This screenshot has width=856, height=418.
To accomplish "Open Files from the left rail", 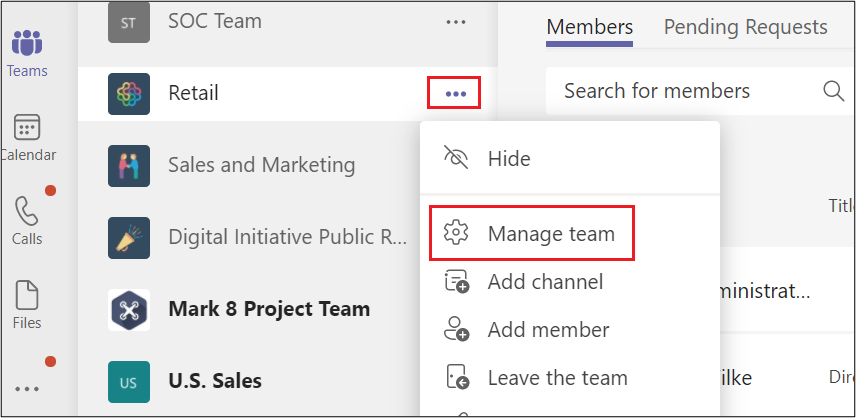I will [27, 305].
